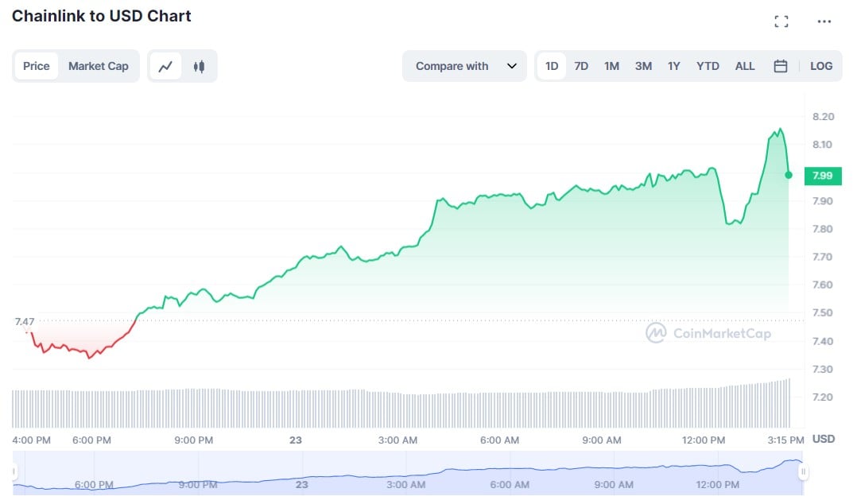
Task: Switch to candlestick chart view
Action: [x=199, y=66]
